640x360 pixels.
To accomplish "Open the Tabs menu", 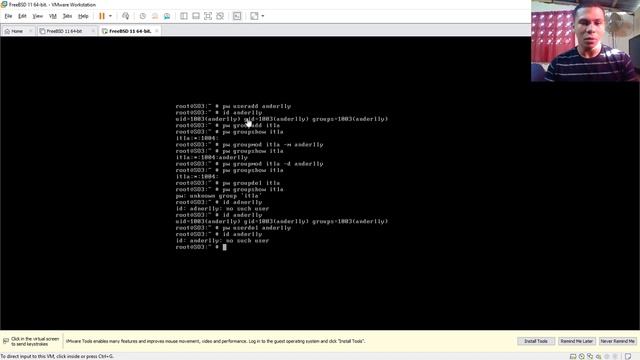I will pos(67,16).
